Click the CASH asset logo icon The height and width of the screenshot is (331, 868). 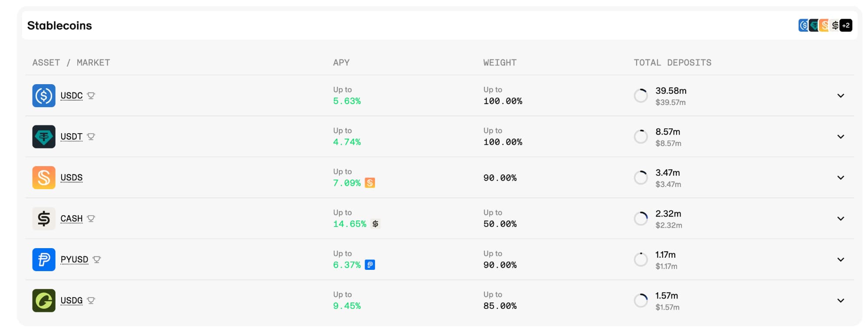click(44, 219)
